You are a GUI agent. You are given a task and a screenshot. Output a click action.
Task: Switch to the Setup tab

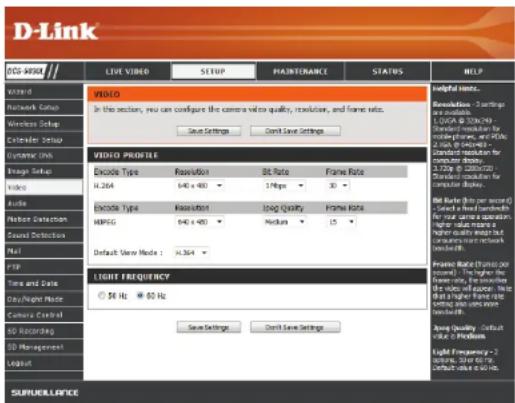coord(213,71)
